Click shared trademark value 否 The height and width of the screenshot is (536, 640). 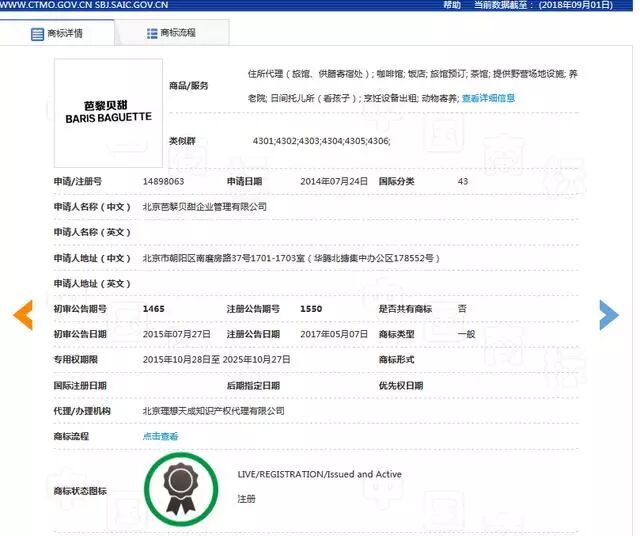click(x=462, y=309)
